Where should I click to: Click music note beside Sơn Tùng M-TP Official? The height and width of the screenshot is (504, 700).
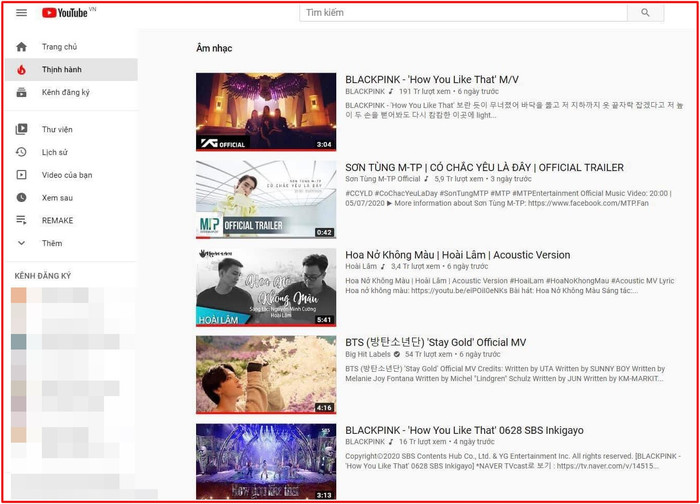tap(426, 179)
